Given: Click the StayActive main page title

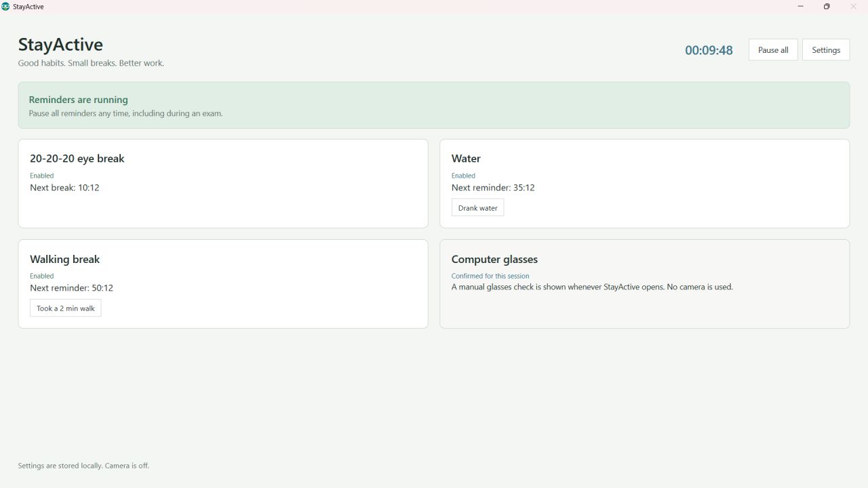Looking at the screenshot, I should coord(60,45).
